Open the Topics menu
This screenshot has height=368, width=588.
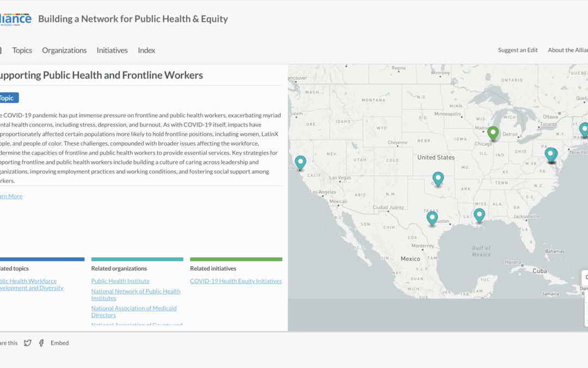tap(22, 50)
